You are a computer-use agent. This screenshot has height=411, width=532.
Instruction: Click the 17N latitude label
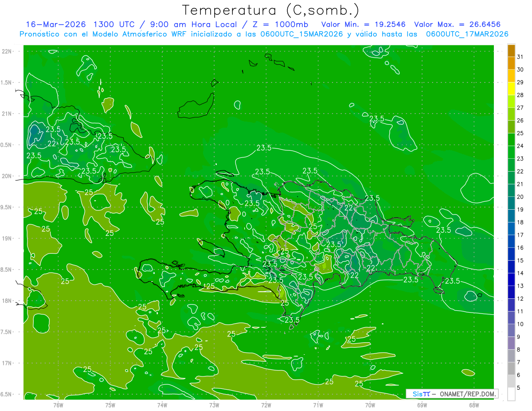[7, 363]
